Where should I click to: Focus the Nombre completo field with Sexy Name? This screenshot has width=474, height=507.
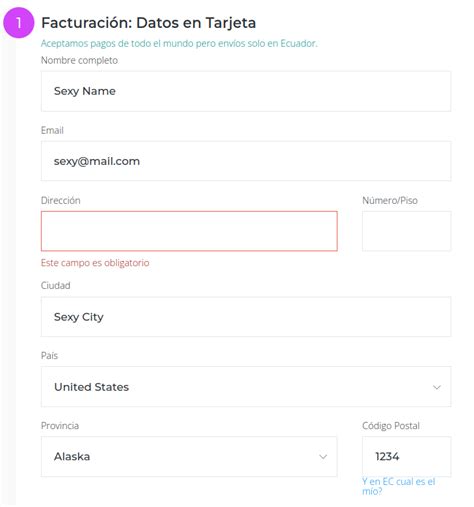tap(246, 91)
